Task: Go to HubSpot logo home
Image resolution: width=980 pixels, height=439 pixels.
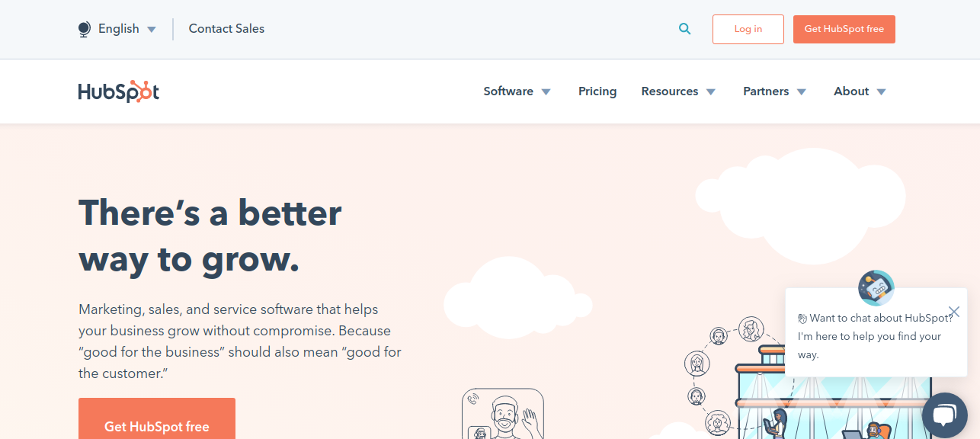Action: point(119,91)
